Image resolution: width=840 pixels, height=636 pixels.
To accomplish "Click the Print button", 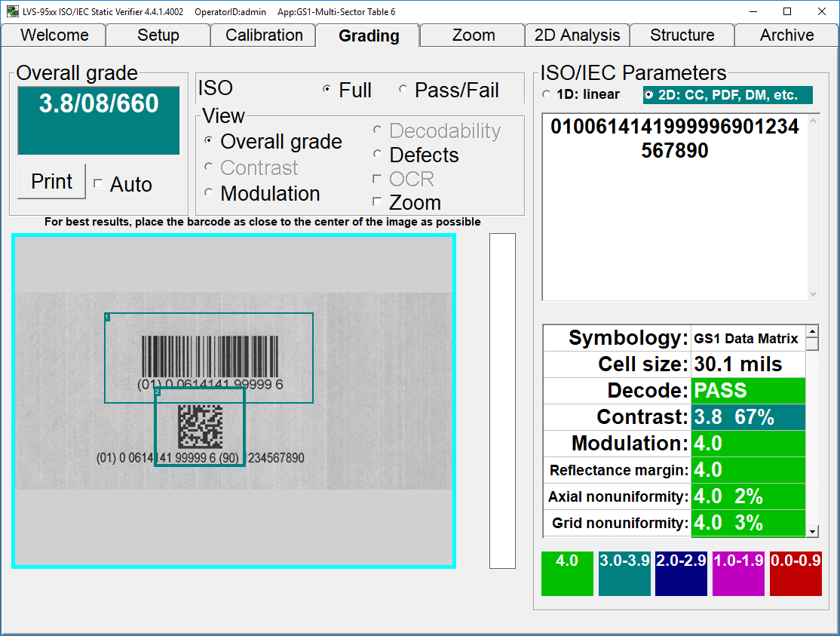I will [x=51, y=182].
